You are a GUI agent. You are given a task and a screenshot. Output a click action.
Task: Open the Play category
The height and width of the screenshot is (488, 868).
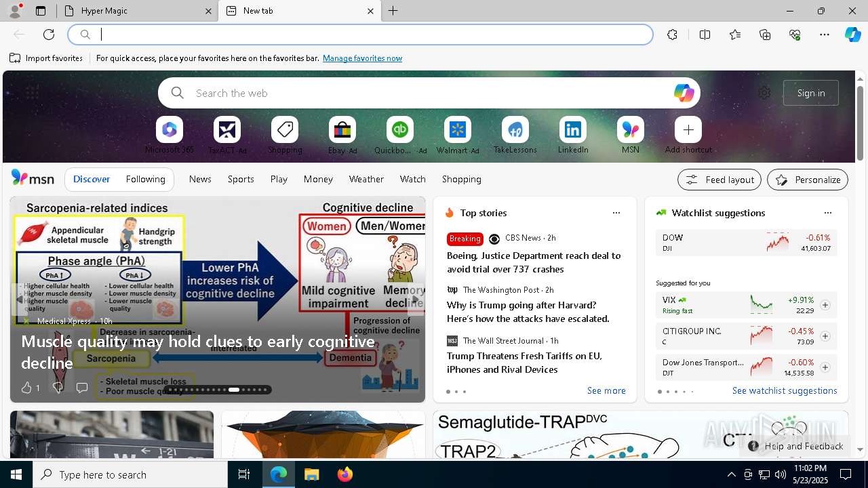279,179
